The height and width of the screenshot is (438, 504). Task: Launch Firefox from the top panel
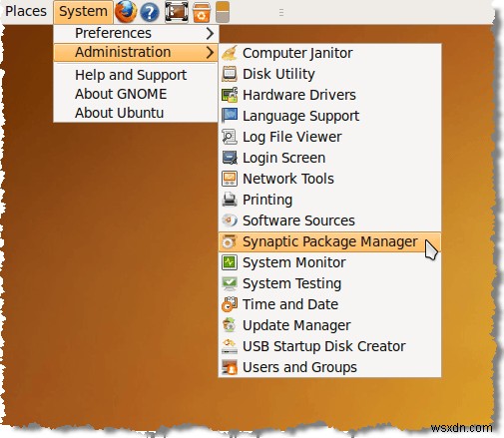(x=126, y=12)
